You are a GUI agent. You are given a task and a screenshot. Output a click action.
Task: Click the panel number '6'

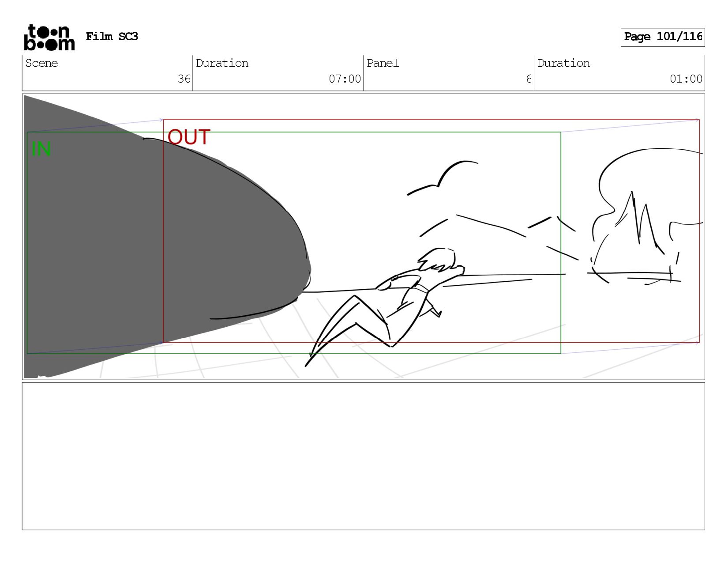[529, 79]
